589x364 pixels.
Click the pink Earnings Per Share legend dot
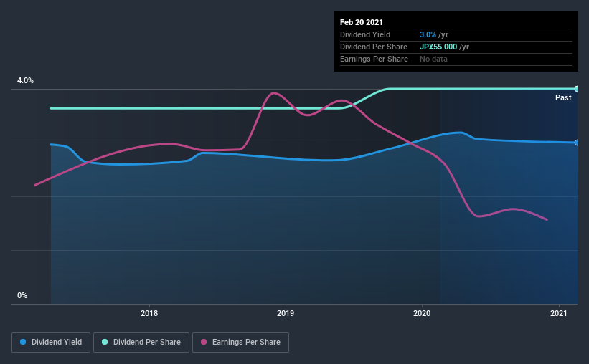204,342
